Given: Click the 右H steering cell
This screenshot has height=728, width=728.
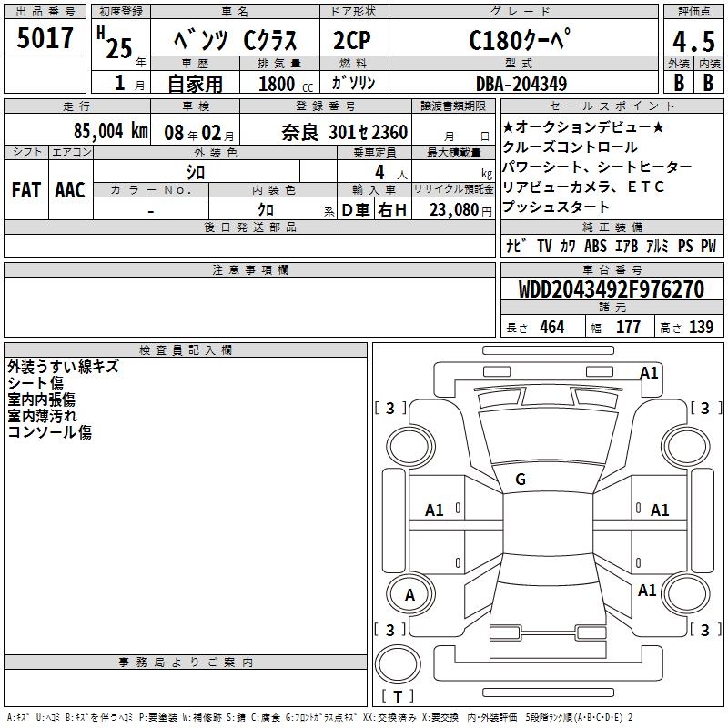Looking at the screenshot, I should click(x=393, y=210).
